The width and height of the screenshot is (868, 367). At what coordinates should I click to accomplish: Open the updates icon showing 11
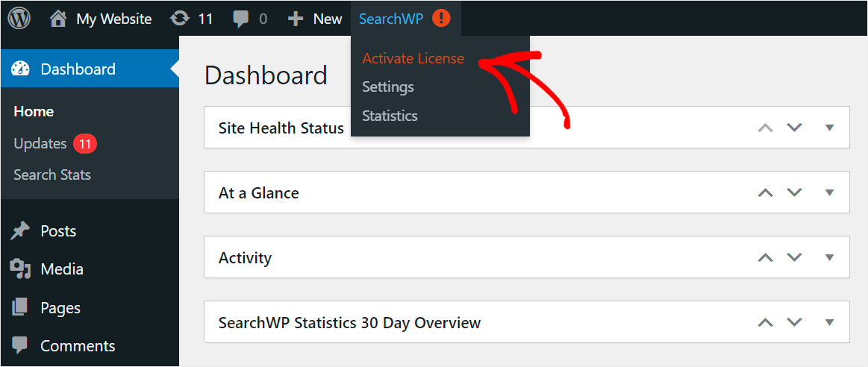point(179,19)
